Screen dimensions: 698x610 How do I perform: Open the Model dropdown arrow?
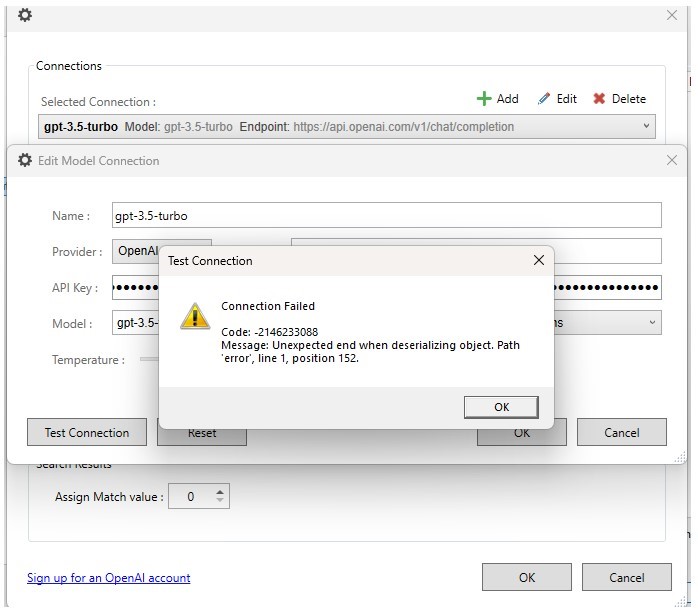pyautogui.click(x=652, y=323)
